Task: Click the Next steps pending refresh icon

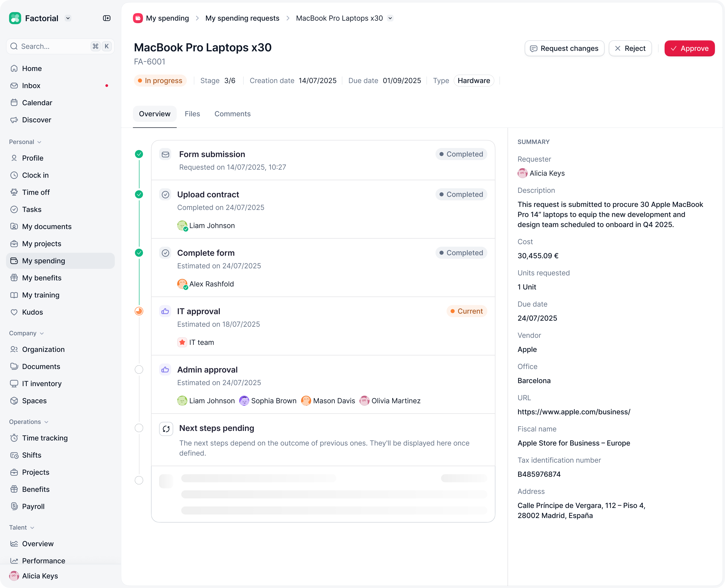Action: (x=166, y=429)
